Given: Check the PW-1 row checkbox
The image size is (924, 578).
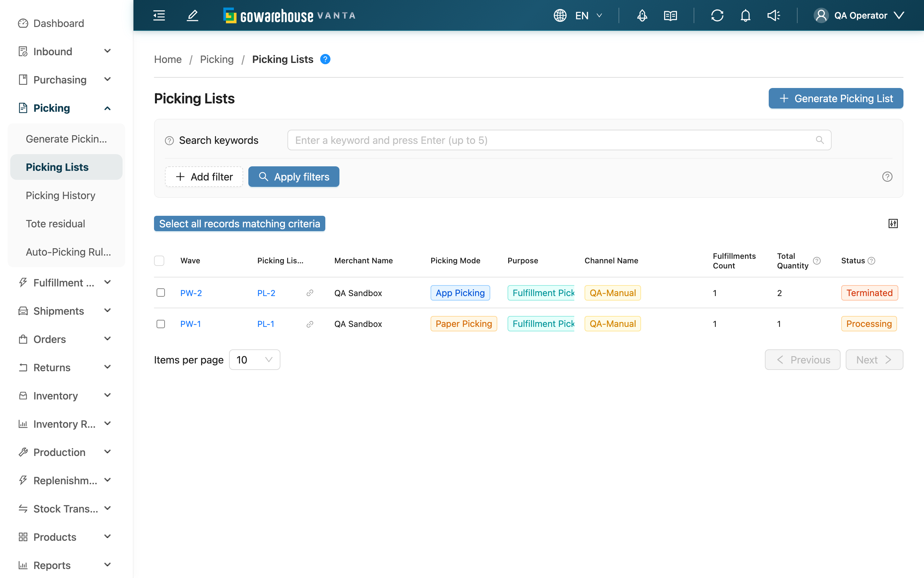Looking at the screenshot, I should [161, 324].
